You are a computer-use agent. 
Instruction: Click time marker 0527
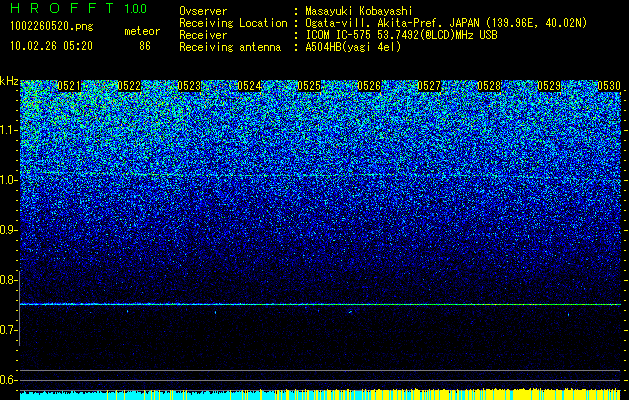tap(429, 86)
